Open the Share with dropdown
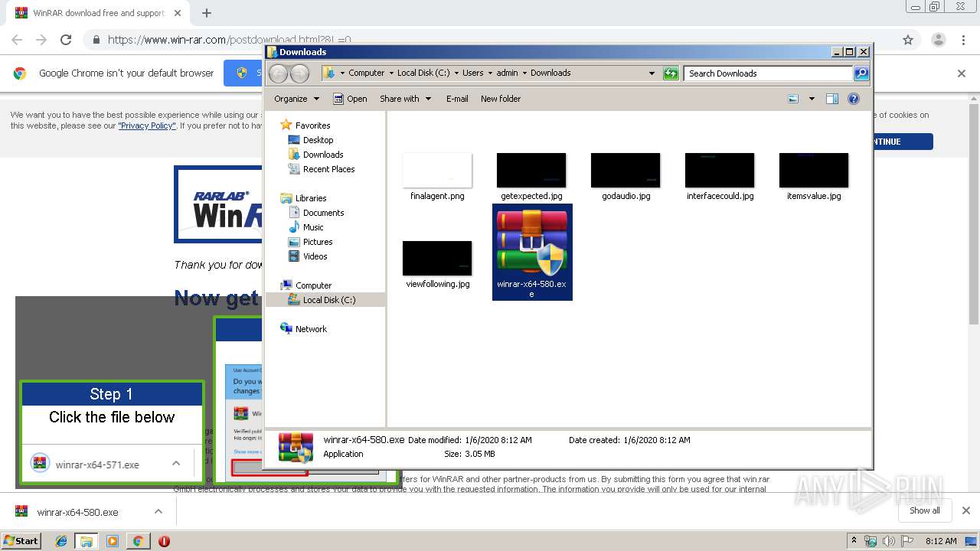Screen dimensions: 980x551 pyautogui.click(x=405, y=99)
